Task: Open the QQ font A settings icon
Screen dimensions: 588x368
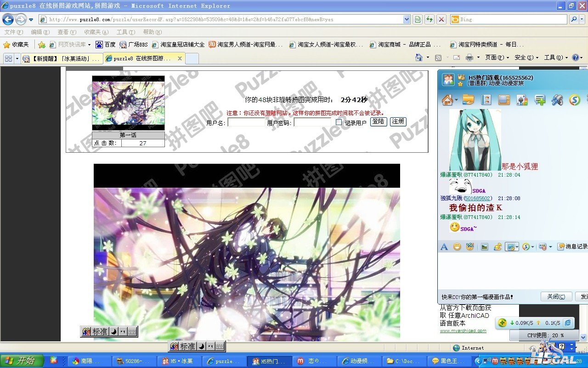Action: tap(444, 247)
